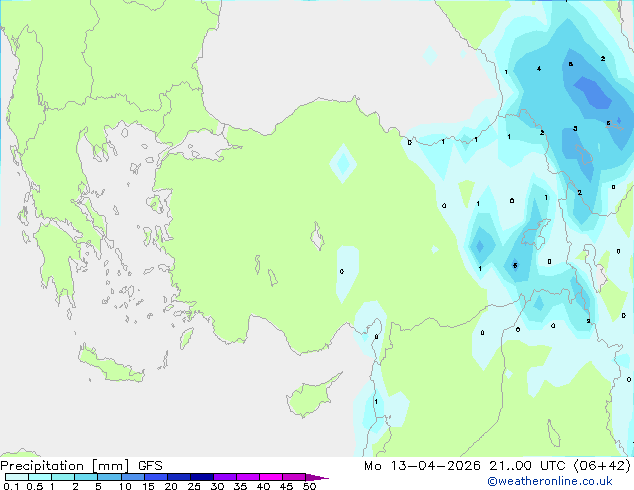Viewport: 634px width, 490px height.
Task: Click the '(06+42)' forecast run label
Action: (x=602, y=466)
